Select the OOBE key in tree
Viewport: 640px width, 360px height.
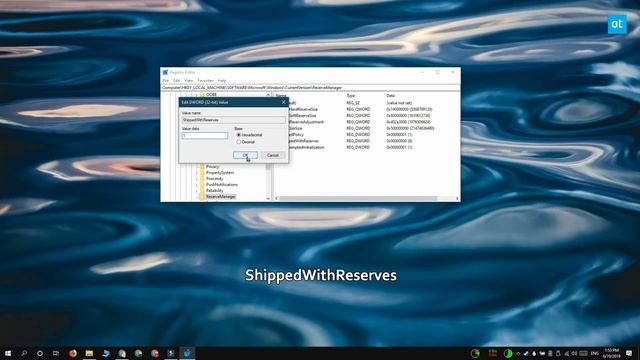pyautogui.click(x=211, y=95)
